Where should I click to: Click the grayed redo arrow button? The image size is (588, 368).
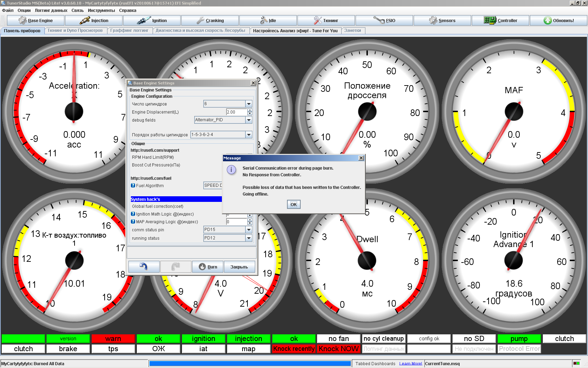click(x=176, y=267)
